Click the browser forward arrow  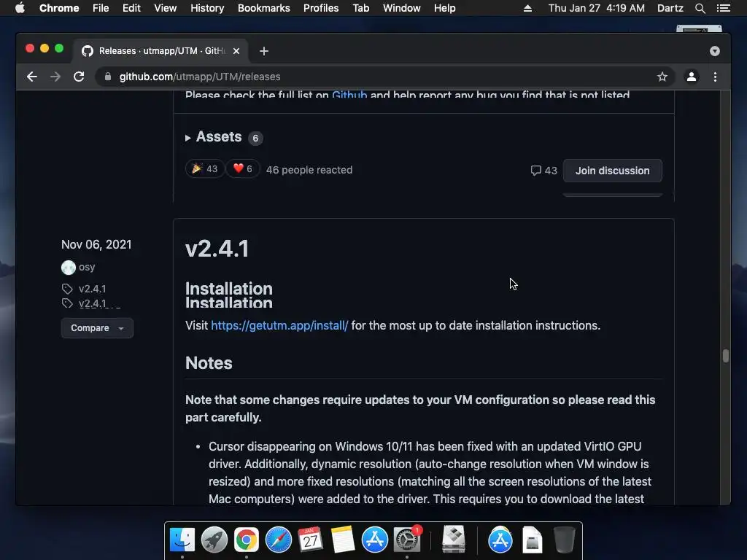(x=55, y=77)
